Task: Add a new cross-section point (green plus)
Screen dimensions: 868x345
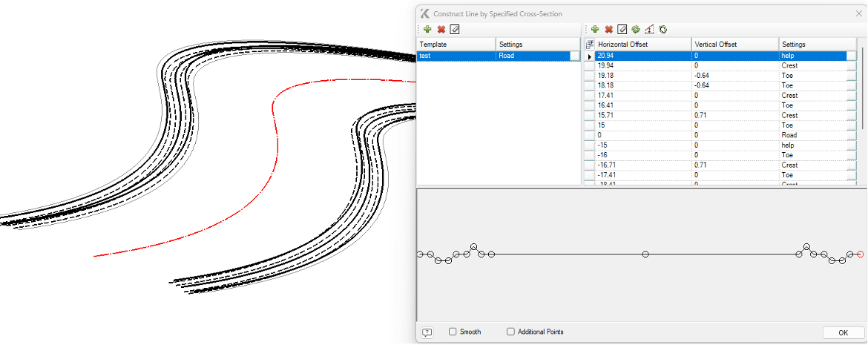Action: (x=594, y=29)
